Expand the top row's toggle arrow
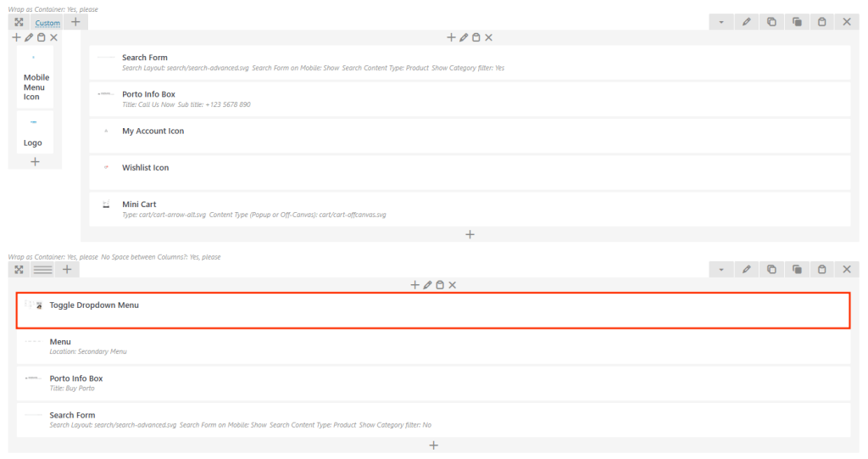868x459 pixels. [x=721, y=22]
